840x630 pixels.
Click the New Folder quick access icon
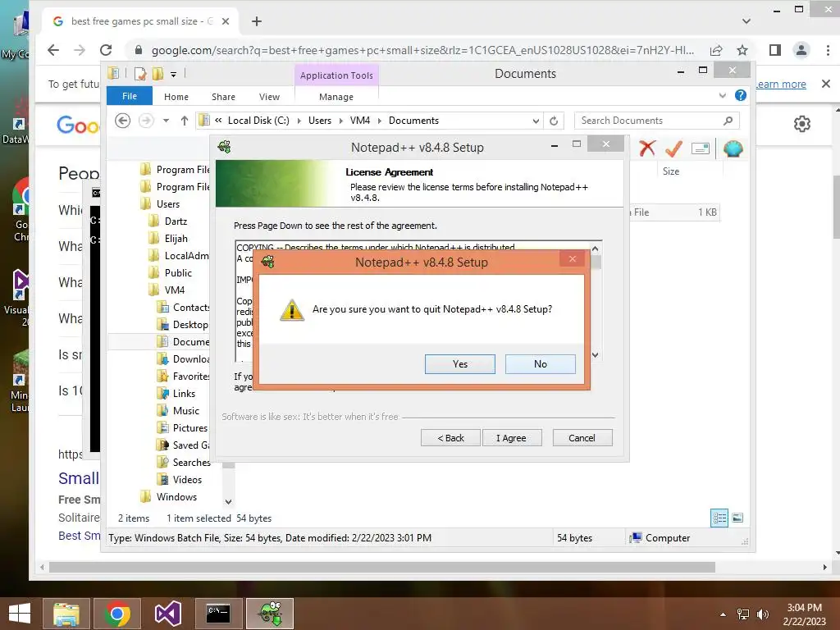click(x=157, y=73)
